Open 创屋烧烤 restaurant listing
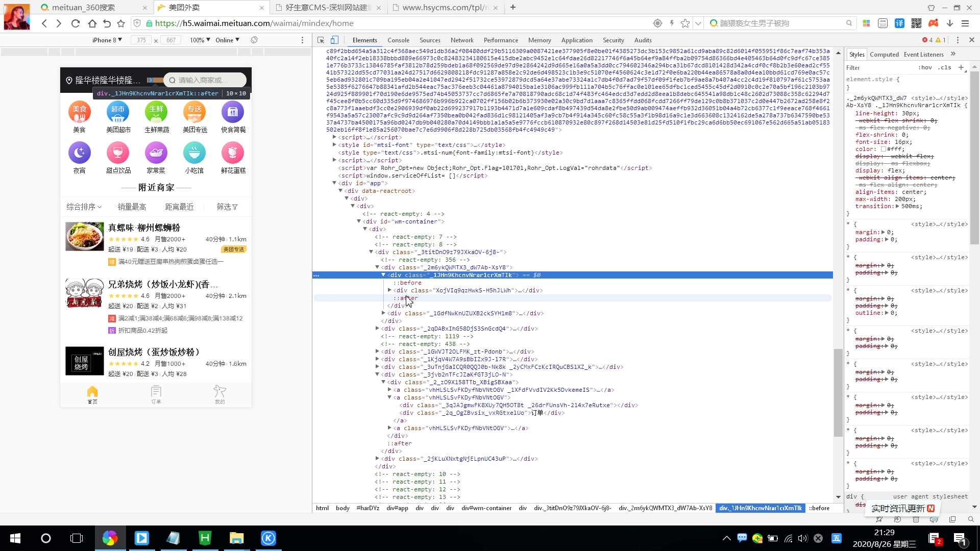Screen dimensions: 980x551 [156, 362]
